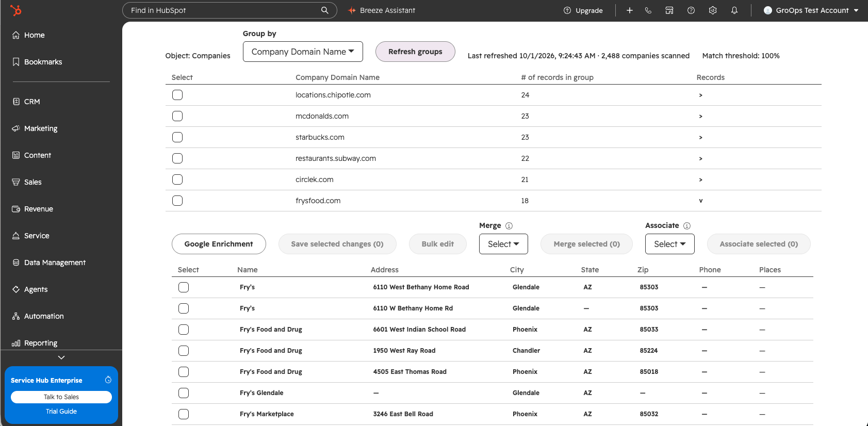Open the settings gear icon
This screenshot has width=868, height=426.
713,10
